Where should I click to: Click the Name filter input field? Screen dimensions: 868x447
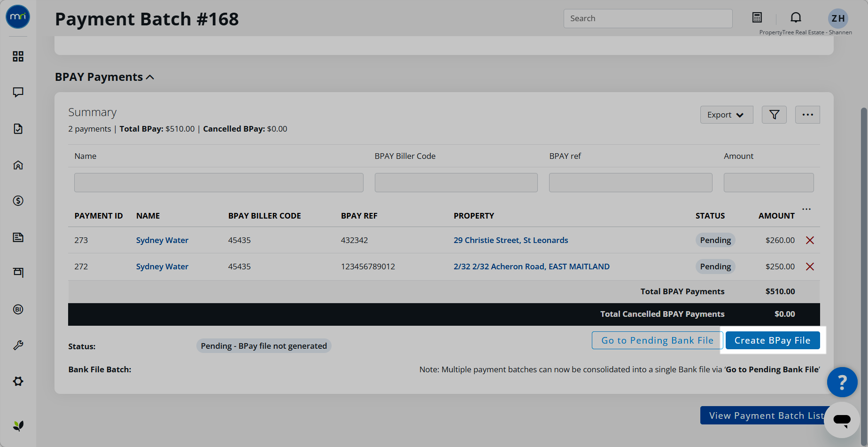(218, 182)
